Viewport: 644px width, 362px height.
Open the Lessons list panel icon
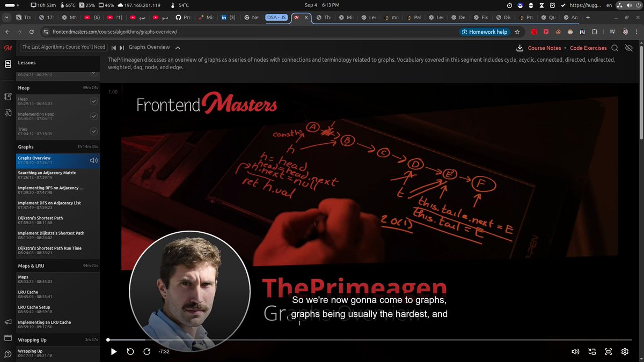pyautogui.click(x=8, y=64)
